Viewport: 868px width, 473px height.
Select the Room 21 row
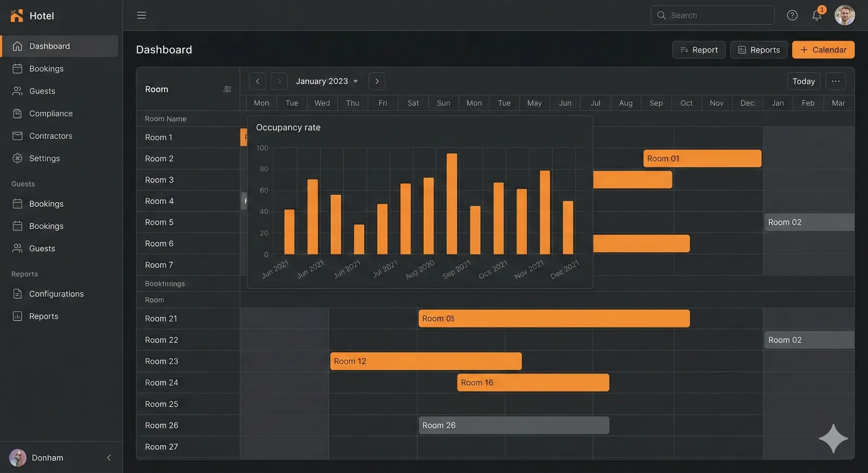188,319
